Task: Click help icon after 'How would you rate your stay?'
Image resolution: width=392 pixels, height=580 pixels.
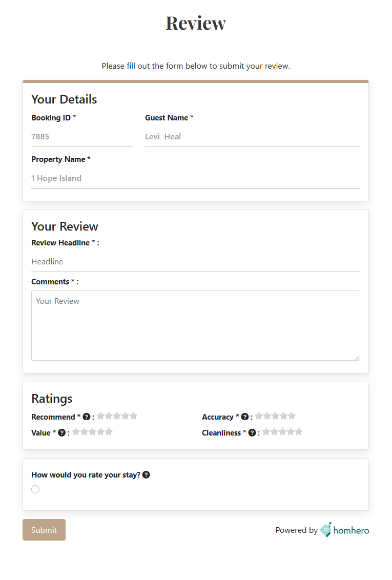Action: pyautogui.click(x=146, y=474)
